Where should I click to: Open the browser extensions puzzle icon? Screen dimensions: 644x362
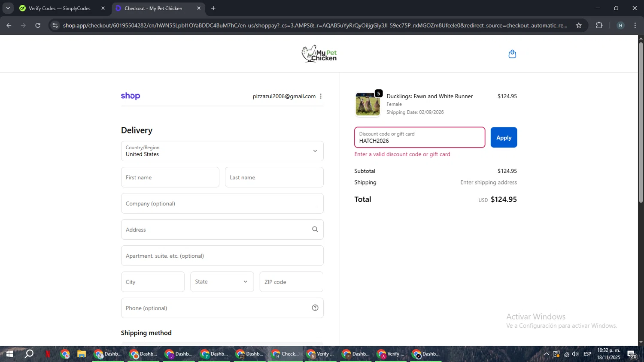(x=599, y=25)
